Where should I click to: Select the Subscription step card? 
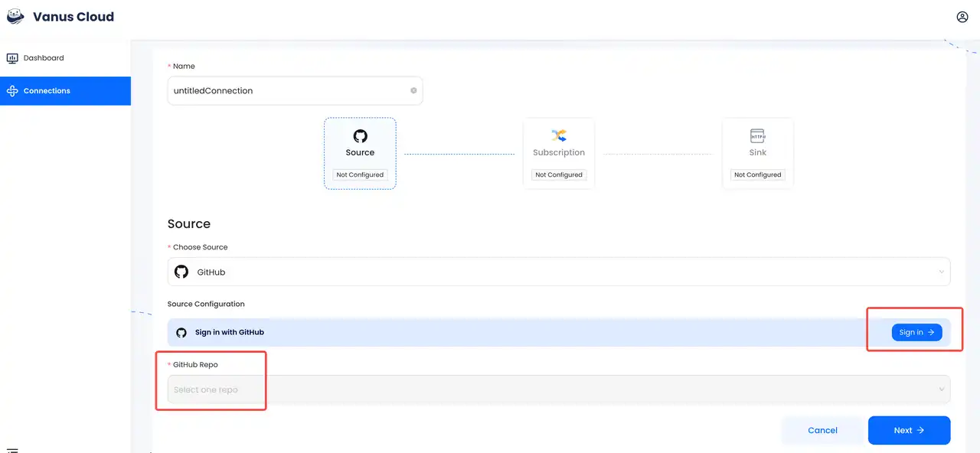pos(559,153)
